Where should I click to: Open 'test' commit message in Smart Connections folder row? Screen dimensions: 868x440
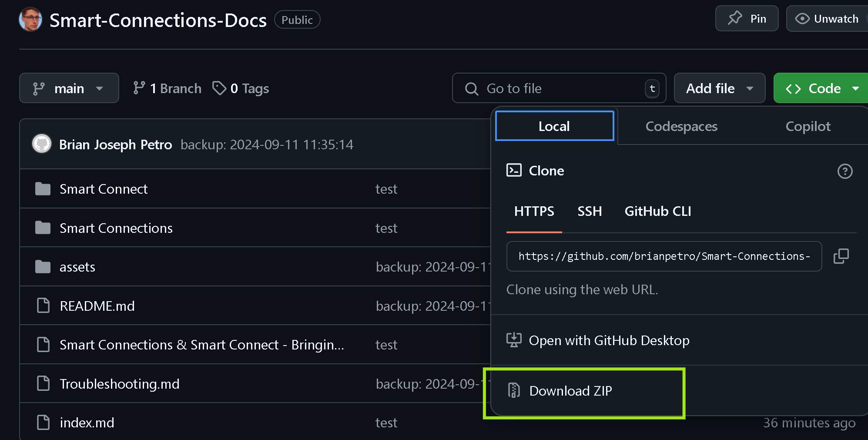pos(386,228)
